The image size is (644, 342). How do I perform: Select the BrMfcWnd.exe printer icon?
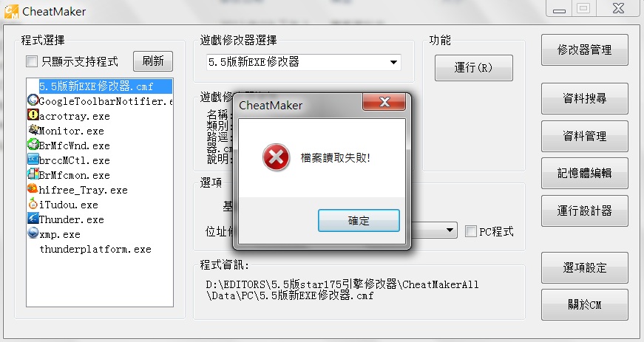(x=33, y=144)
